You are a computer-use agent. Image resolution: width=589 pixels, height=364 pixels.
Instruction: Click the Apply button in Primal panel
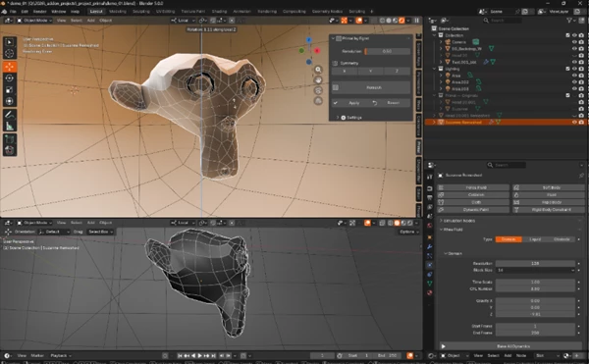tap(349, 103)
